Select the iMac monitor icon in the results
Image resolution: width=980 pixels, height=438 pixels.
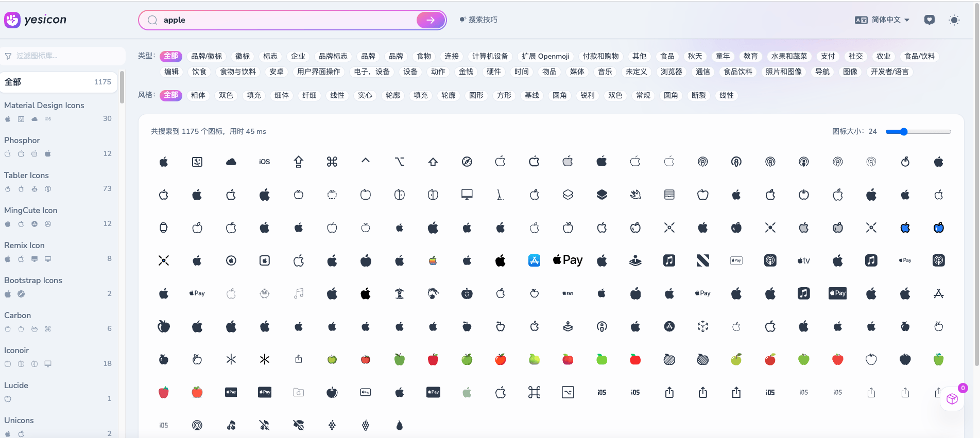467,195
